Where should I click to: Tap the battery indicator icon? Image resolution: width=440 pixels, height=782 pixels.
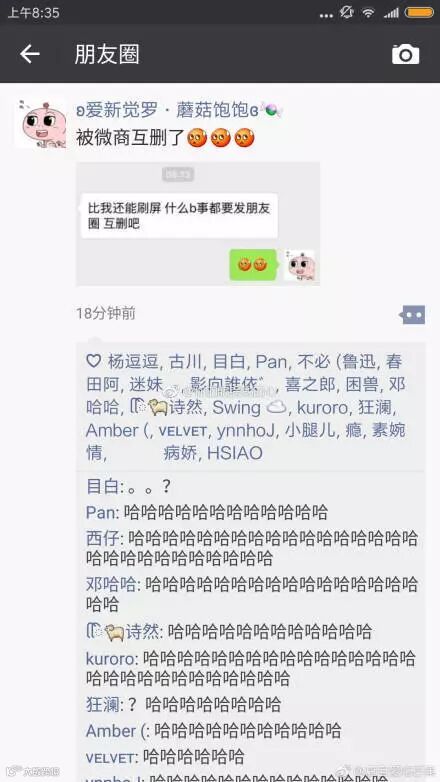tap(419, 12)
